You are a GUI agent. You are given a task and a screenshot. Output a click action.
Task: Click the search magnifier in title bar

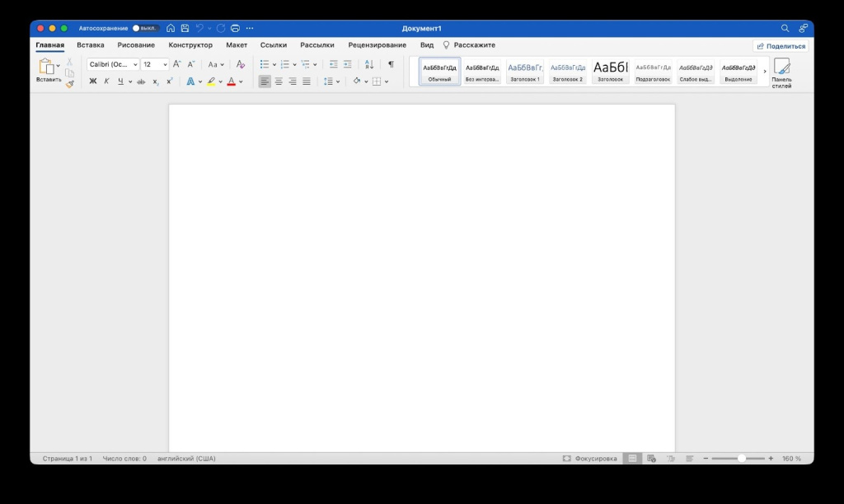pos(785,28)
